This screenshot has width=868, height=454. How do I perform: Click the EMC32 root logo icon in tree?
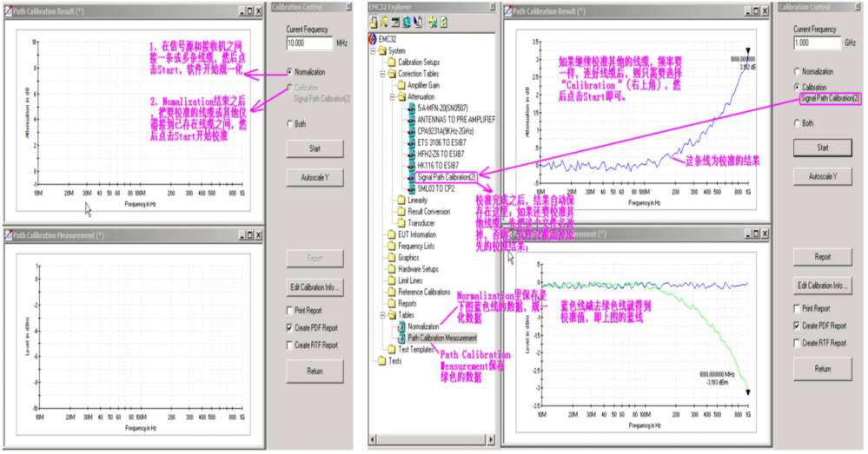pos(373,39)
